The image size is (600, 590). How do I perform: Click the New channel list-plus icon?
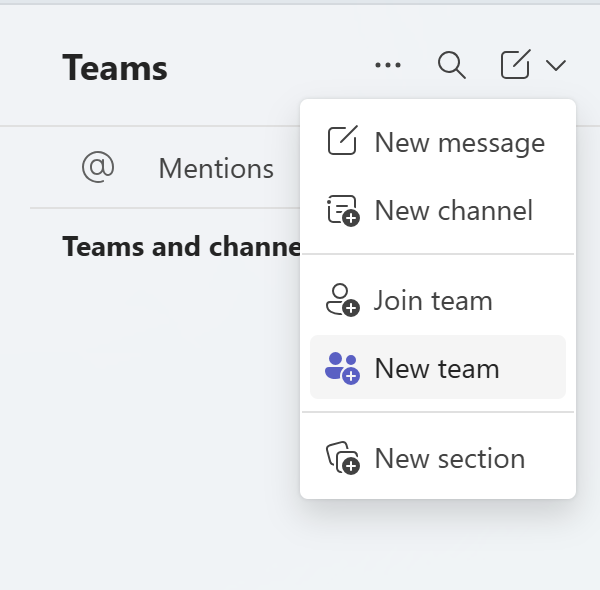click(342, 211)
